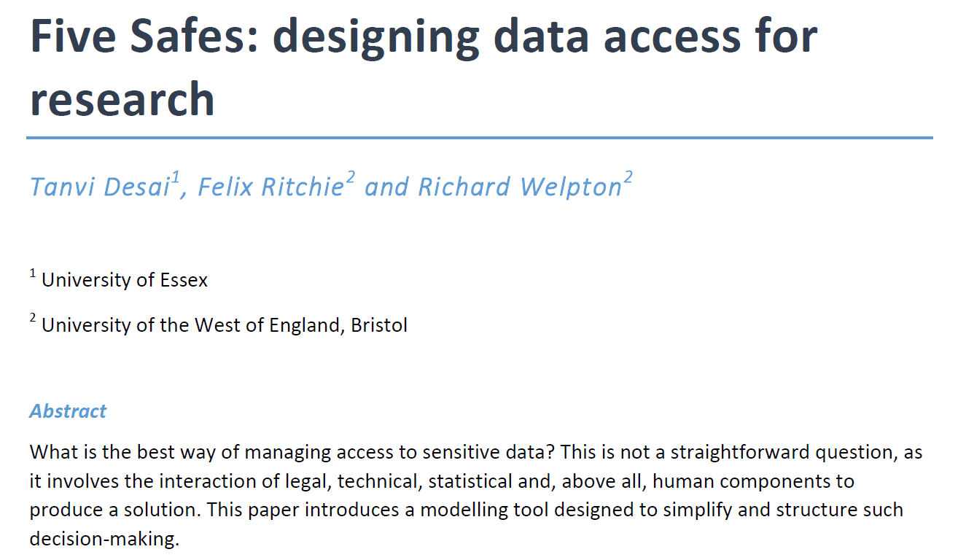Click the Abstract heading
The height and width of the screenshot is (560, 958).
coord(68,411)
